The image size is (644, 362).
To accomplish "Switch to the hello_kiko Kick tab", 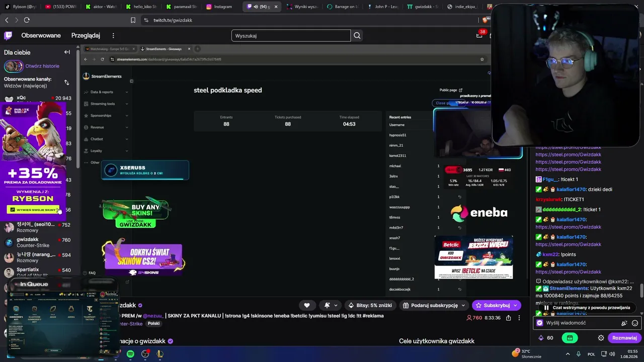I will point(141,7).
